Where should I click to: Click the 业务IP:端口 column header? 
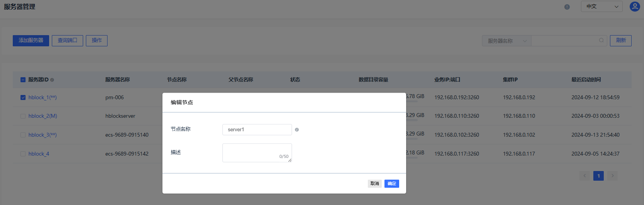[x=447, y=80]
